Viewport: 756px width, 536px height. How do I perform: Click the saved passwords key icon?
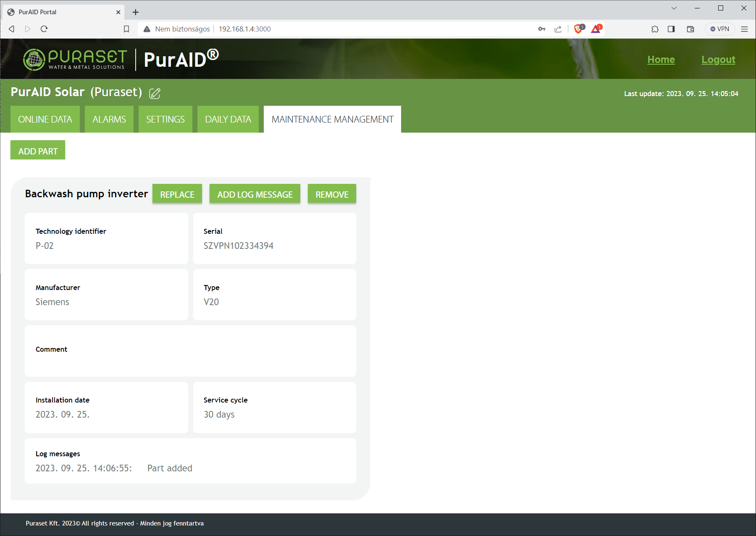click(541, 29)
